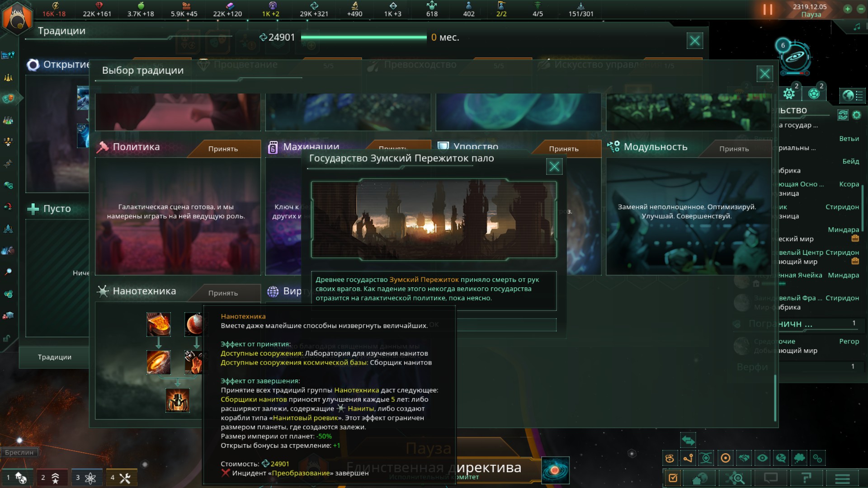Switch to the hexagon-ball outliner tab with badge 2

click(814, 93)
